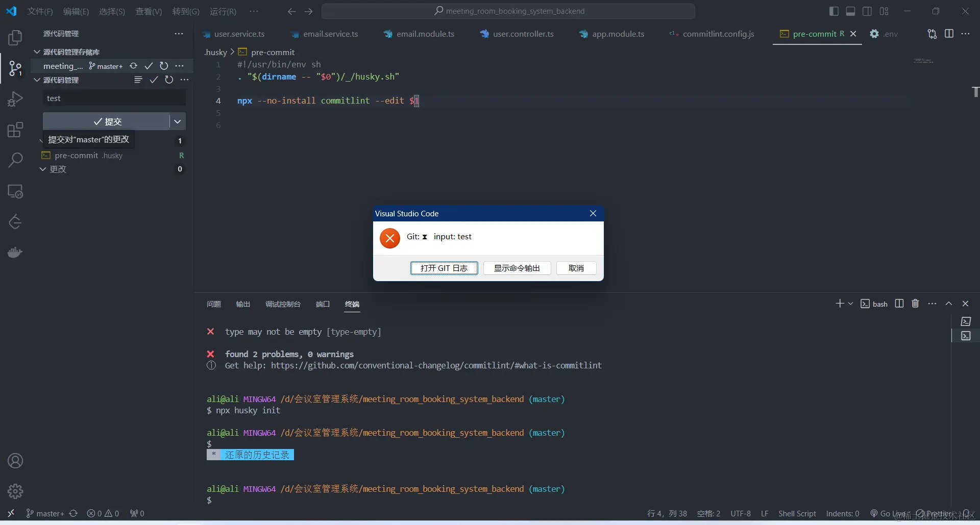Switch to 问题 problems panel tab
Image resolution: width=980 pixels, height=525 pixels.
click(x=214, y=304)
